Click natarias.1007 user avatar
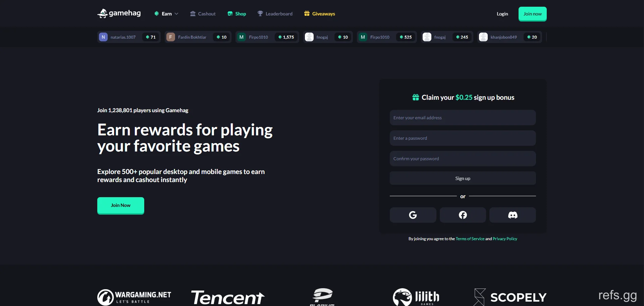This screenshot has height=306, width=644. [103, 37]
